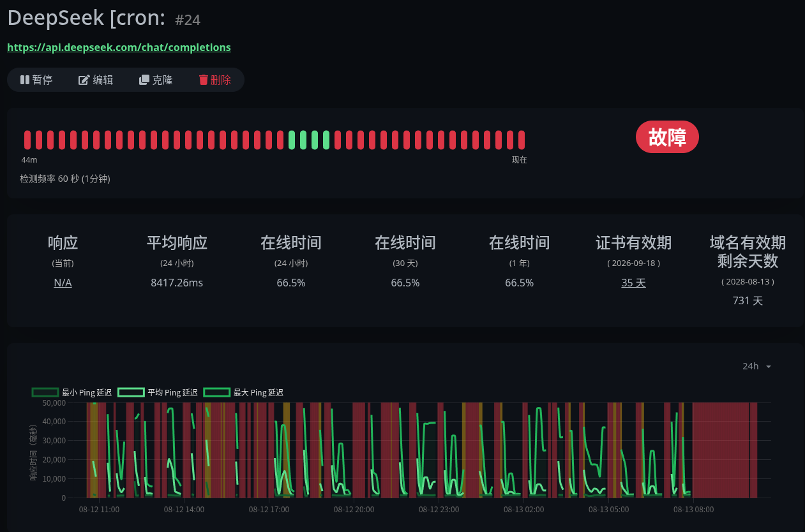The image size is (805, 532).
Task: Click the DeepSeek [cron: title text
Action: click(x=87, y=17)
